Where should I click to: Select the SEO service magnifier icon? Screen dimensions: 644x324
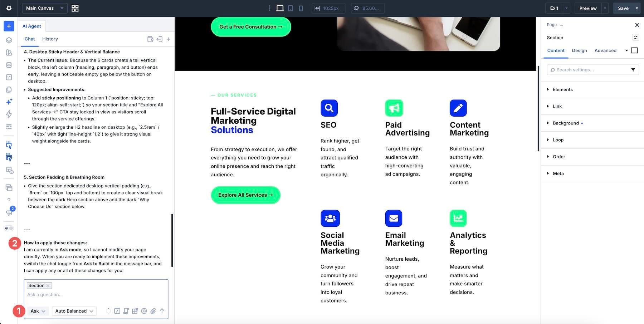(x=329, y=108)
